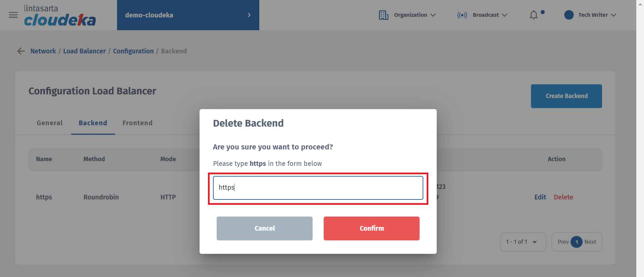Click the Create Backend button
The image size is (644, 277).
click(x=566, y=96)
